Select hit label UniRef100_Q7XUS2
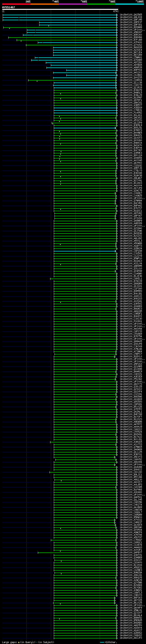146x644 pixels. coord(131,45)
